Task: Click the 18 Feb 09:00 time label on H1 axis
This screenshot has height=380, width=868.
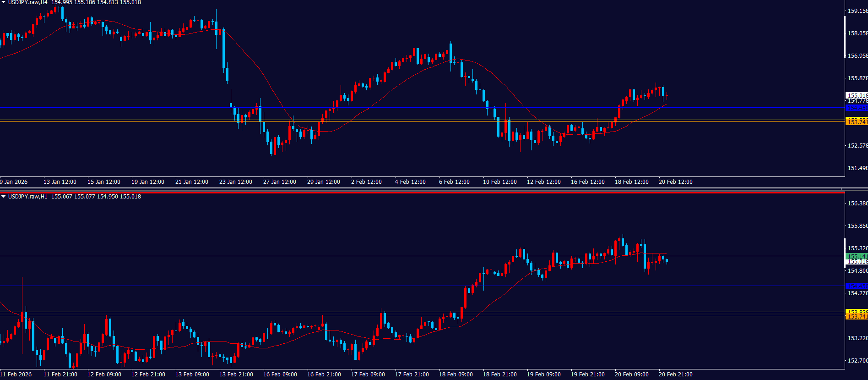Action: (456, 374)
